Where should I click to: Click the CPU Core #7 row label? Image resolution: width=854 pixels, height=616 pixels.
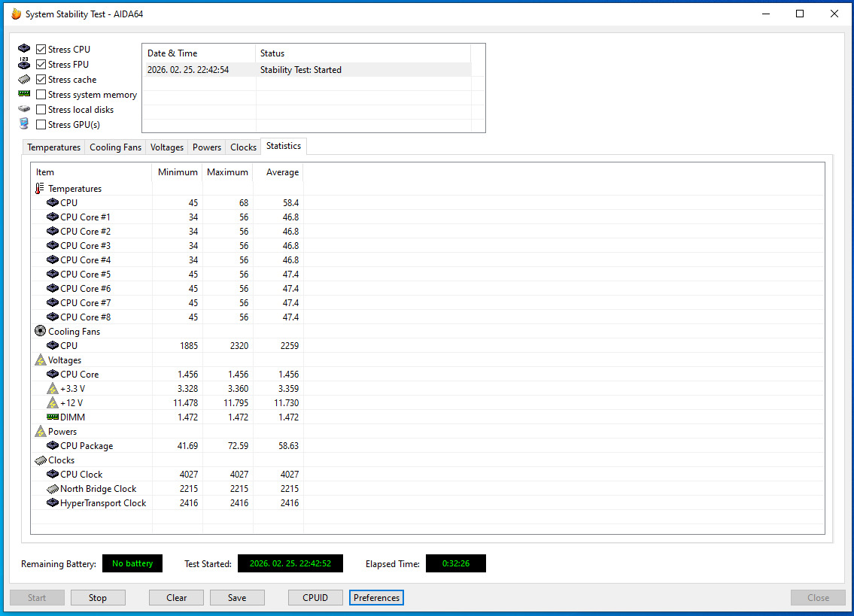click(x=86, y=302)
